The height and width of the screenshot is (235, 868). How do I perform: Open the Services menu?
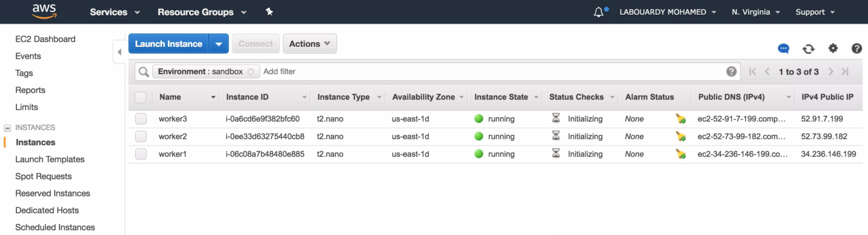pyautogui.click(x=114, y=12)
